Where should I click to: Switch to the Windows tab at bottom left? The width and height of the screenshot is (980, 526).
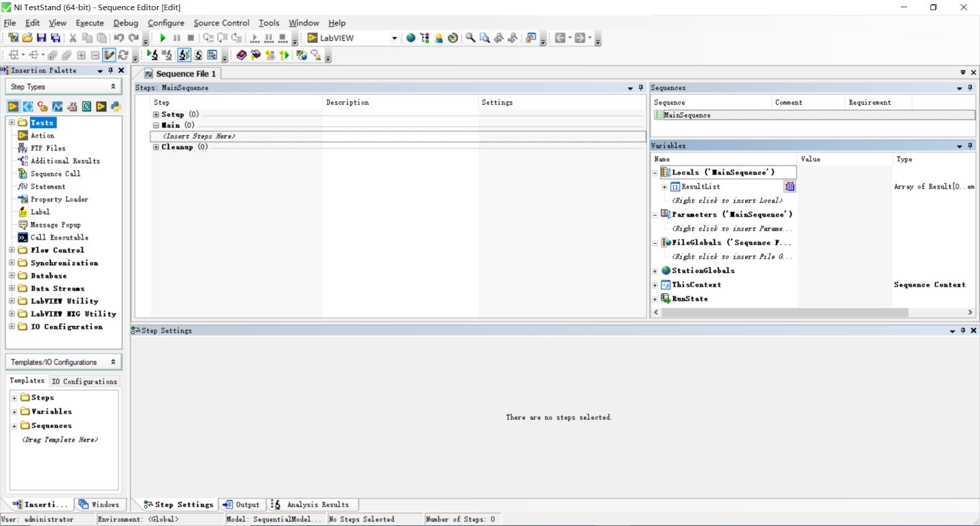tap(99, 504)
